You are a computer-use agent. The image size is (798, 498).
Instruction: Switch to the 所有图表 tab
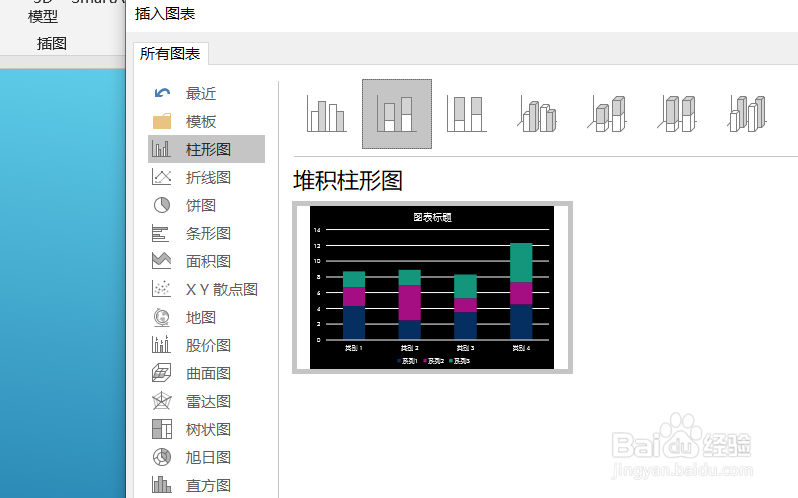pyautogui.click(x=170, y=53)
